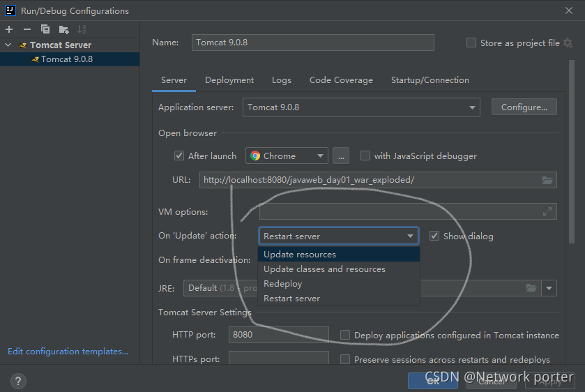This screenshot has height=392, width=585.
Task: Click into the HTTPs port field
Action: 279,359
